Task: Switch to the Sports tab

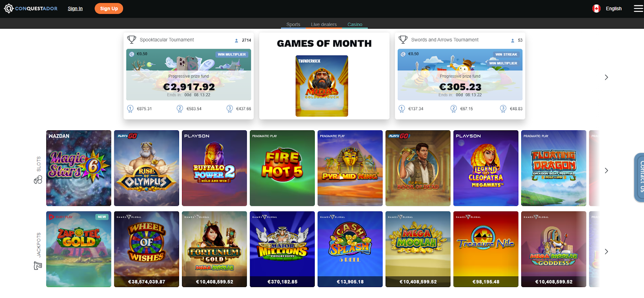Action: [x=293, y=25]
